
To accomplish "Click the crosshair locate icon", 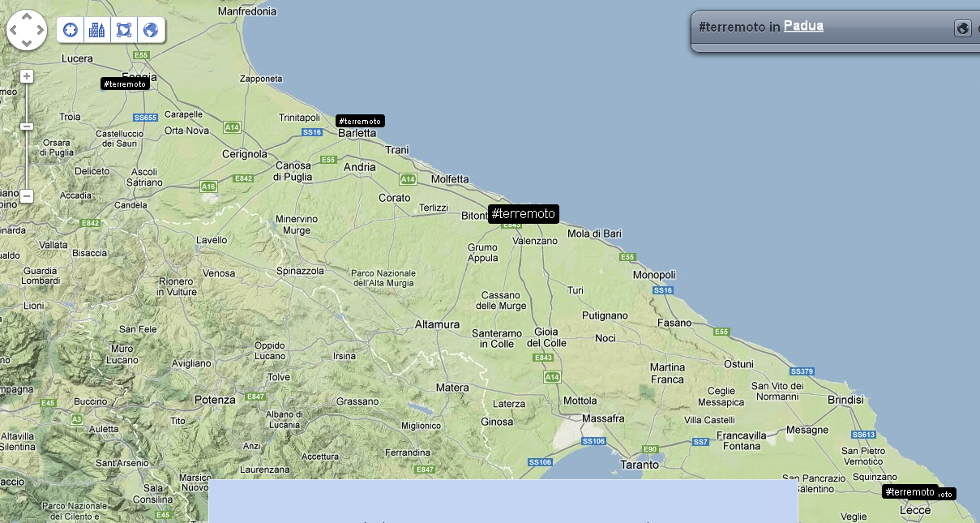I will coord(71,30).
